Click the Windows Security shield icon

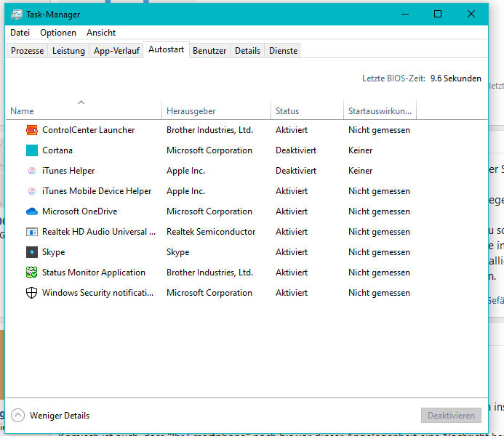pos(31,293)
